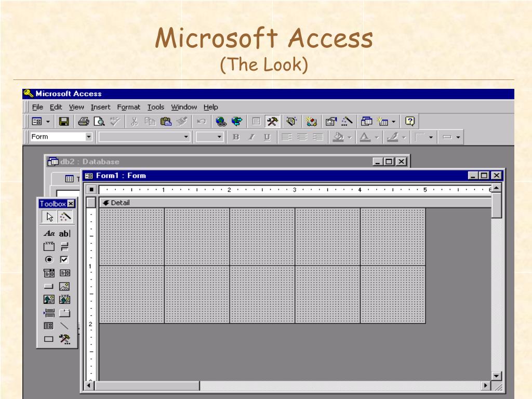This screenshot has width=532, height=399.
Task: Click the Undo arrow icon
Action: [201, 122]
